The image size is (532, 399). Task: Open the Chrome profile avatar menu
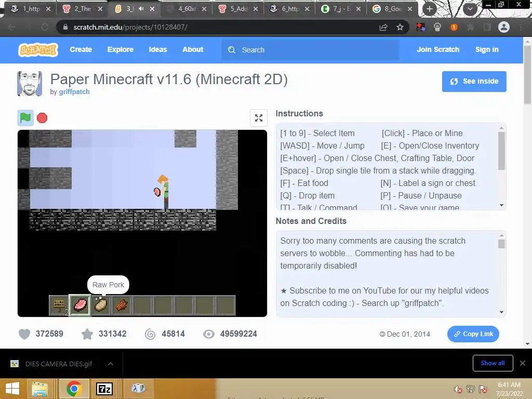pos(504,27)
